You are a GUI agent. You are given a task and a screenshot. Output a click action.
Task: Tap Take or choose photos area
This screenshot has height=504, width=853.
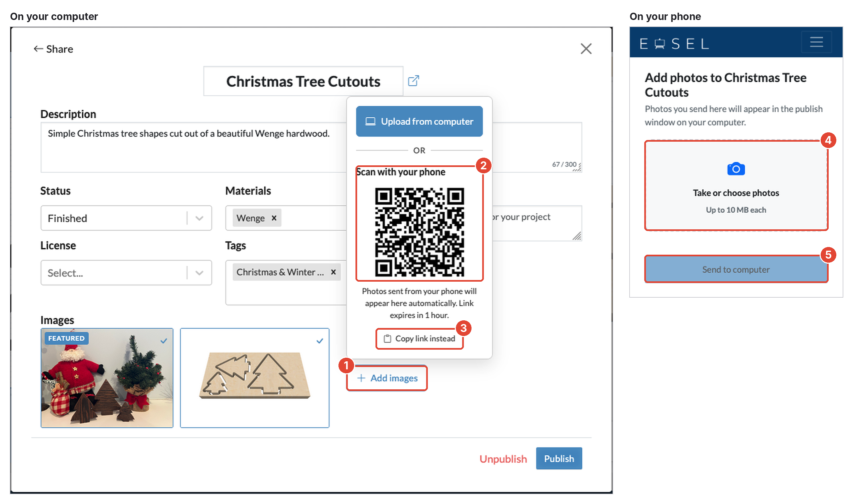[736, 185]
